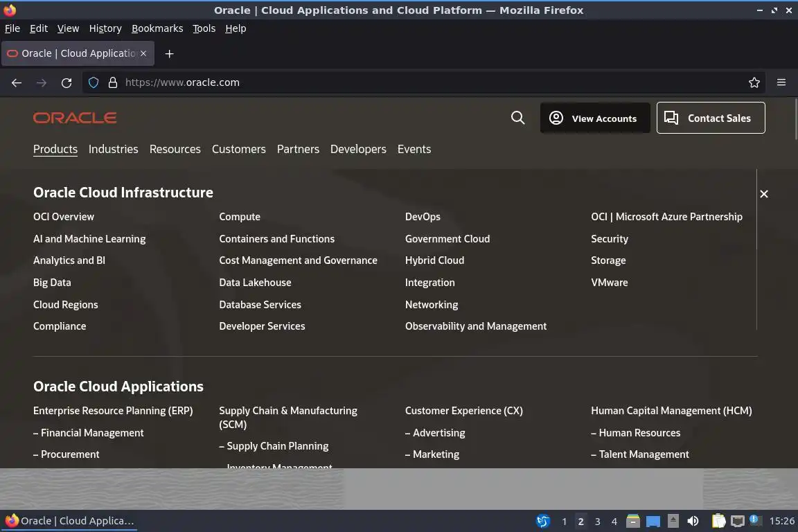
Task: Open DevOps link
Action: [423, 217]
